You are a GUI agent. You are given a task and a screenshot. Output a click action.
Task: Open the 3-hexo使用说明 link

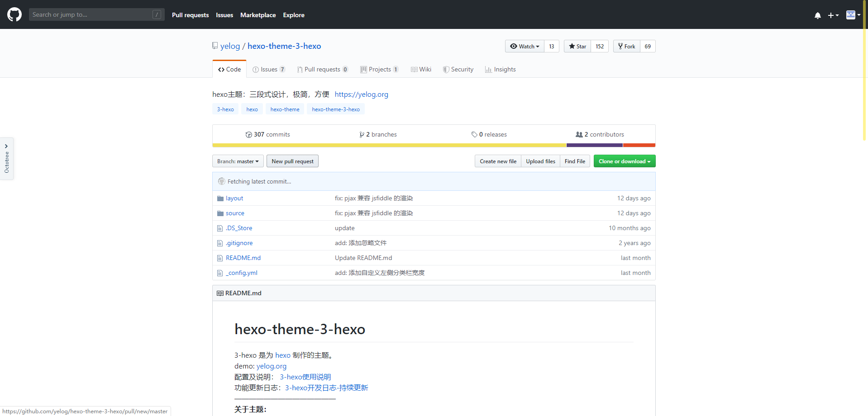(x=305, y=377)
